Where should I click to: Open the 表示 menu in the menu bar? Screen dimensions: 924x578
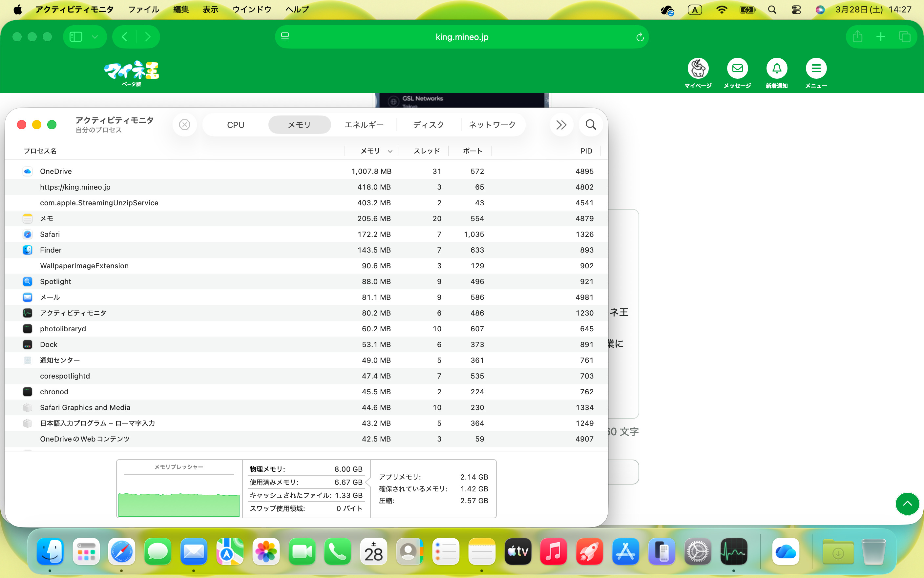pos(210,10)
